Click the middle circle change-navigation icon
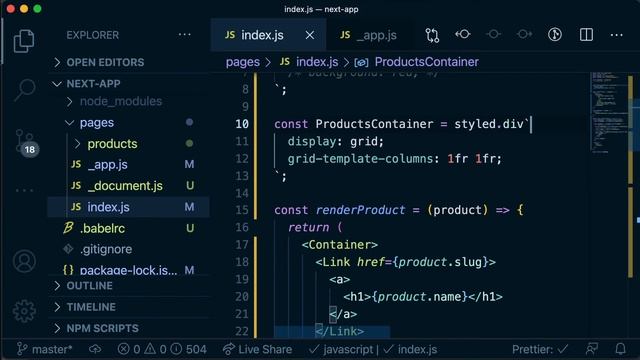640x360 pixels. point(493,34)
